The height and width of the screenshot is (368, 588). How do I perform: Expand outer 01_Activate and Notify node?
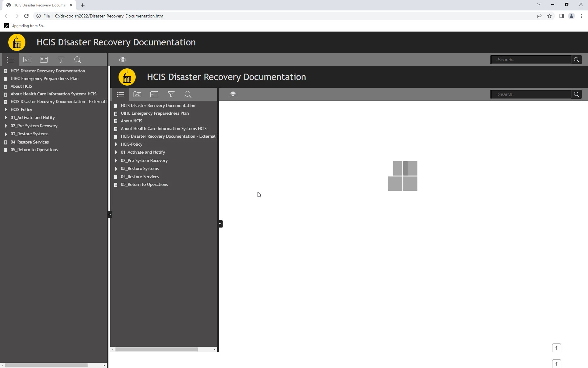click(6, 117)
